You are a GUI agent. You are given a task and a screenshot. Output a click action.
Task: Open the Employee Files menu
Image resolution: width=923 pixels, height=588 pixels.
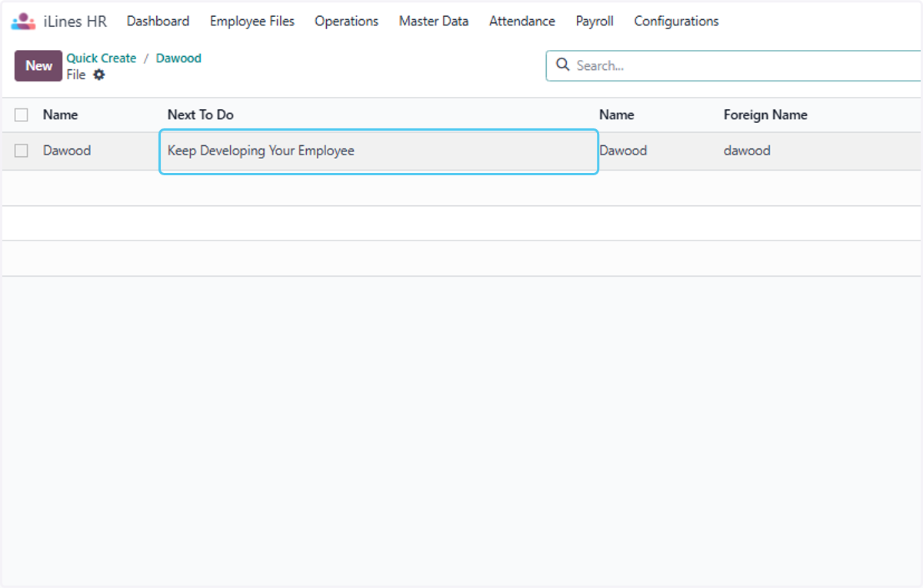coord(252,22)
